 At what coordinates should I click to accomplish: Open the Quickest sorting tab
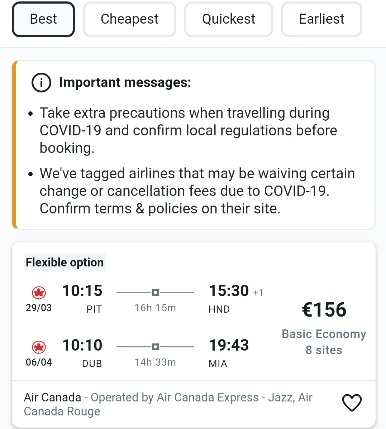[229, 19]
